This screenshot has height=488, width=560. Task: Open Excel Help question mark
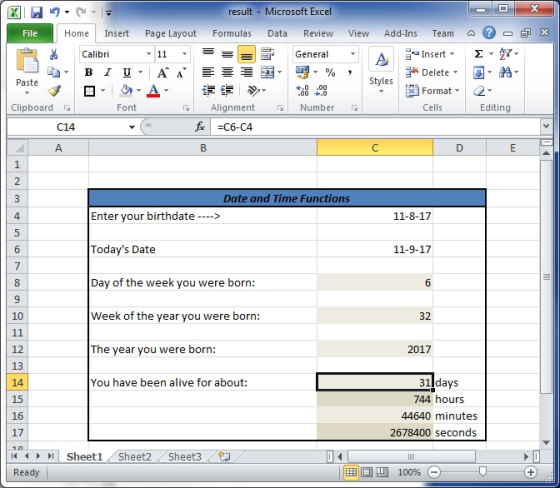[x=489, y=33]
